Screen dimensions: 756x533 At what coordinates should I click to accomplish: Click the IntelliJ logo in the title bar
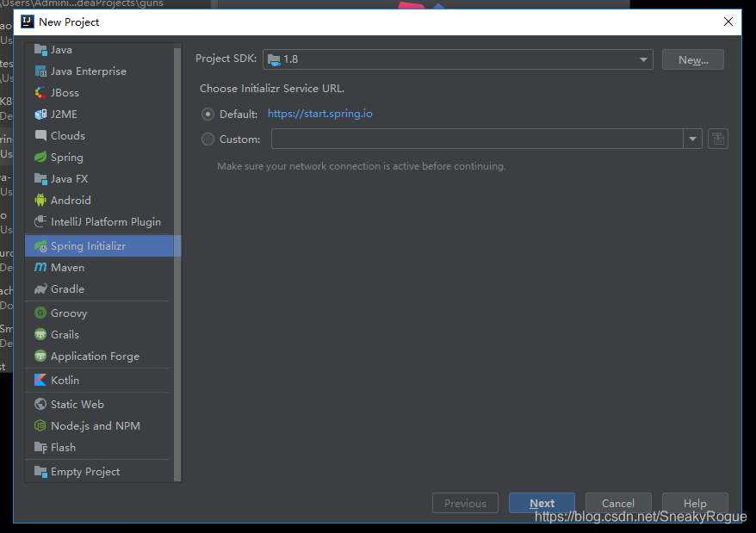[x=28, y=22]
